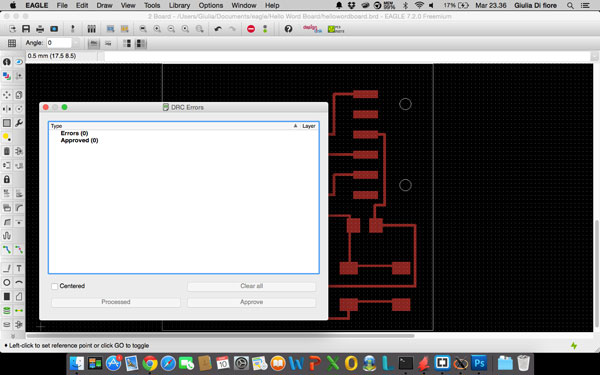This screenshot has height=375, width=600.
Task: Click the Approve button
Action: (251, 302)
